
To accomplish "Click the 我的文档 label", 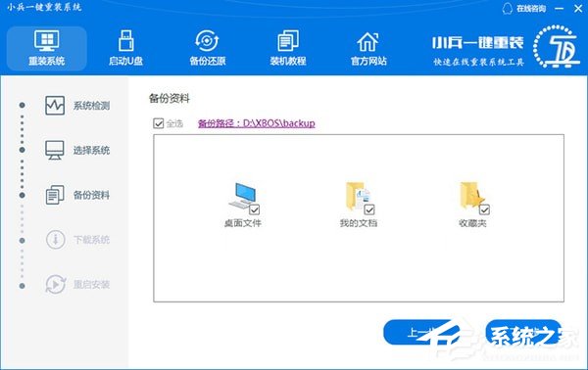I will pos(358,223).
